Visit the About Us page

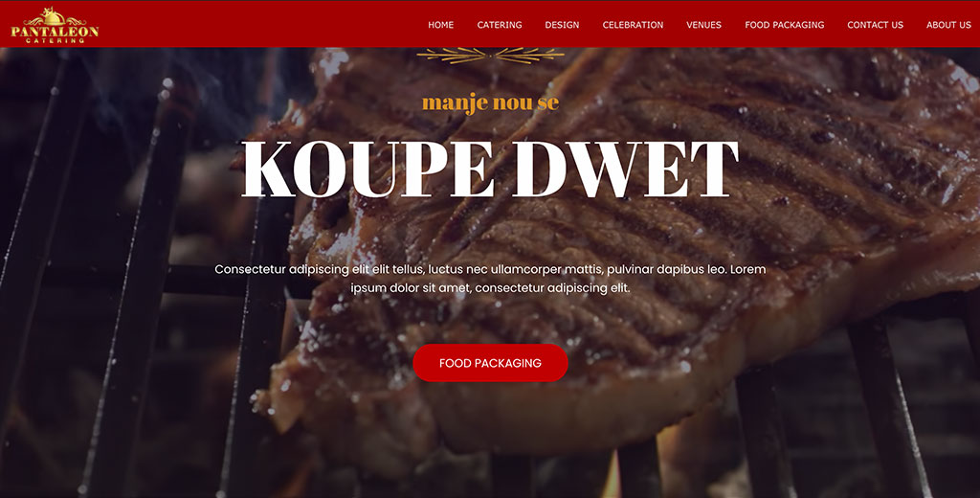(x=948, y=25)
